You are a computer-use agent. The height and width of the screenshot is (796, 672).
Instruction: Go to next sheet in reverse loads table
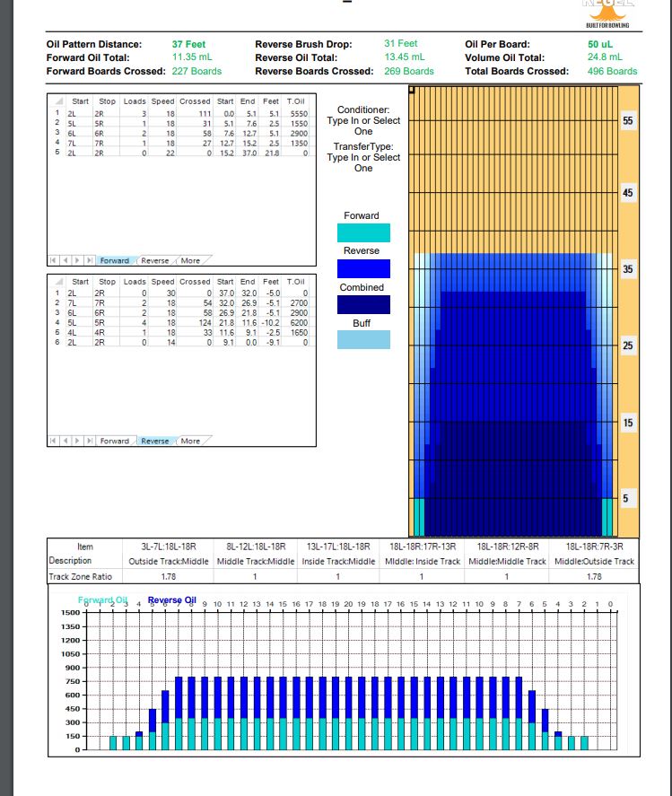[77, 441]
